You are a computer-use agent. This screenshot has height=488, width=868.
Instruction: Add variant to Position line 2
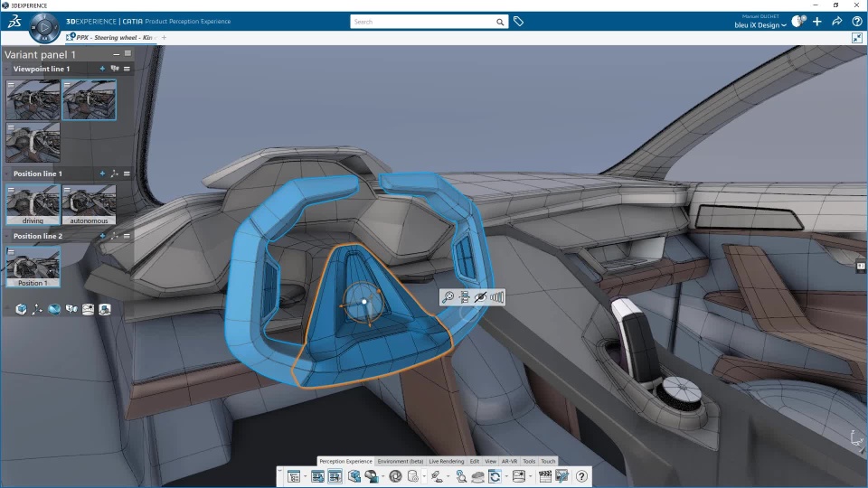tap(102, 236)
